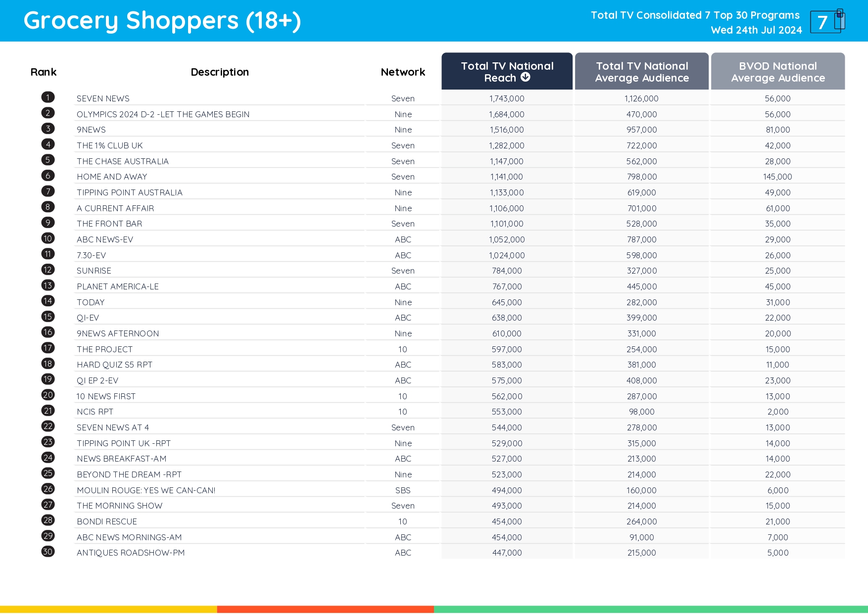The width and height of the screenshot is (868, 614).
Task: Open the Rank column header
Action: [44, 72]
